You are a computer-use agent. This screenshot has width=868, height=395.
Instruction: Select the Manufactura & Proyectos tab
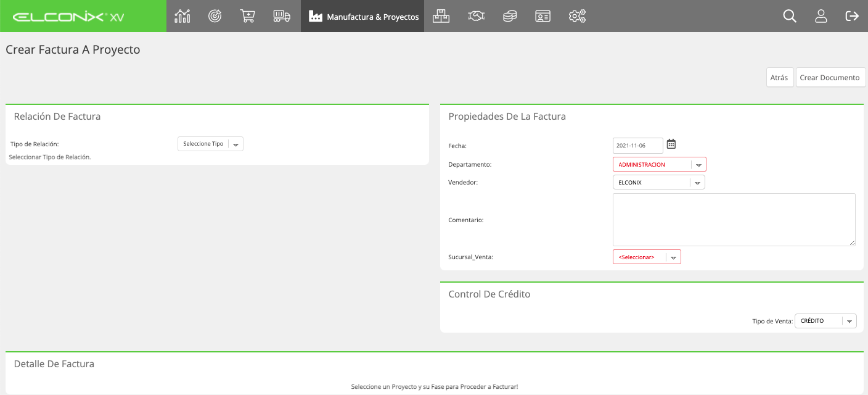click(x=362, y=16)
